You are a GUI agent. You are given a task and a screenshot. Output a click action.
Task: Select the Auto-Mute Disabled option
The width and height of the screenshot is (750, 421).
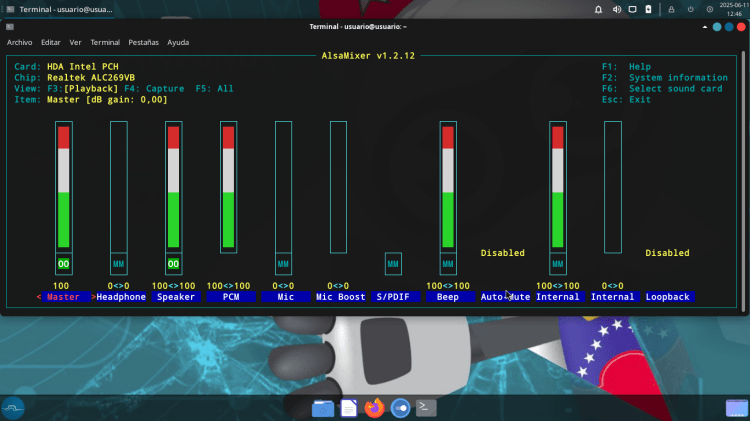(x=502, y=253)
